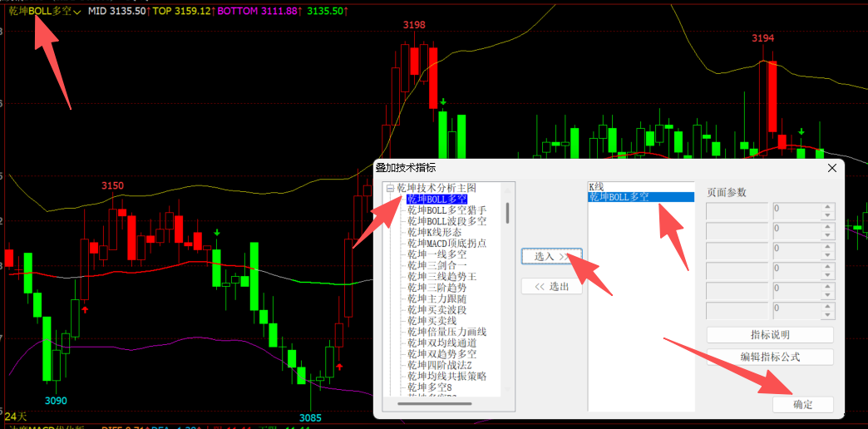Select 乾坤MACD顶底拐点 in indicator tree

pos(446,244)
